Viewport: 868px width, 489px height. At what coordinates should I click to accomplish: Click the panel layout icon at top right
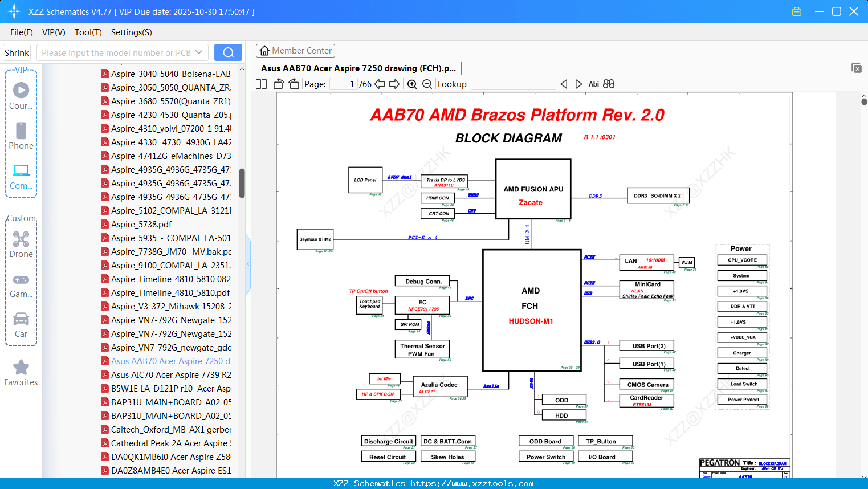click(x=857, y=68)
